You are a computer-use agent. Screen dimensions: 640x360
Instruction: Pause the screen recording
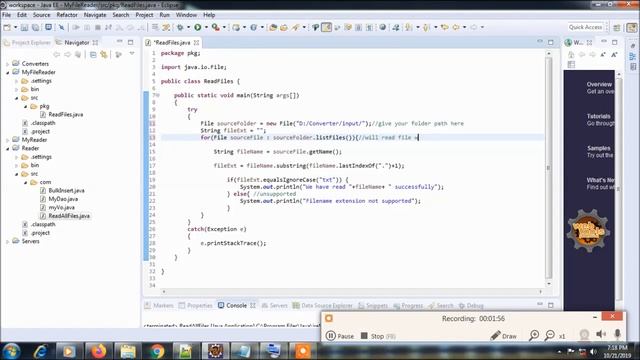[340, 336]
